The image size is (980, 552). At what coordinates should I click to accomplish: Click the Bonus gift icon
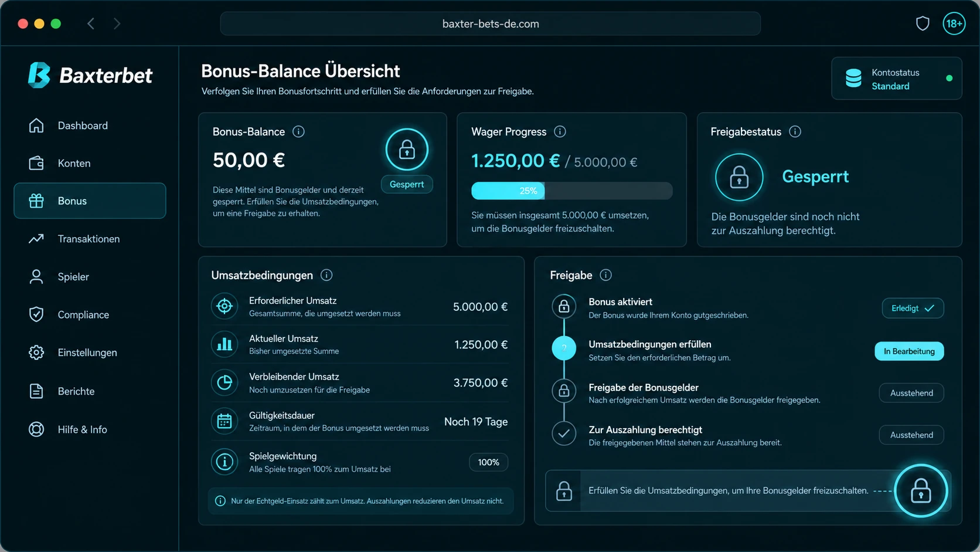pos(36,201)
